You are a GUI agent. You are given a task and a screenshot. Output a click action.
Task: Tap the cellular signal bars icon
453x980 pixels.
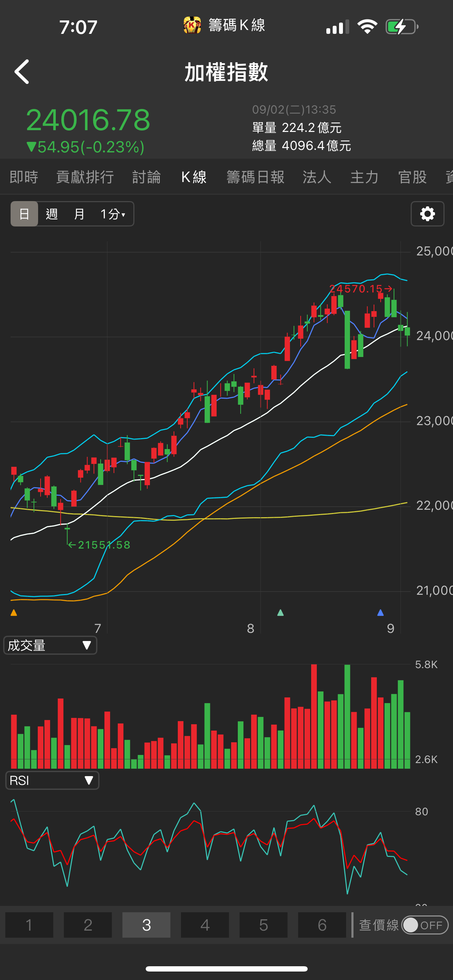point(337,26)
